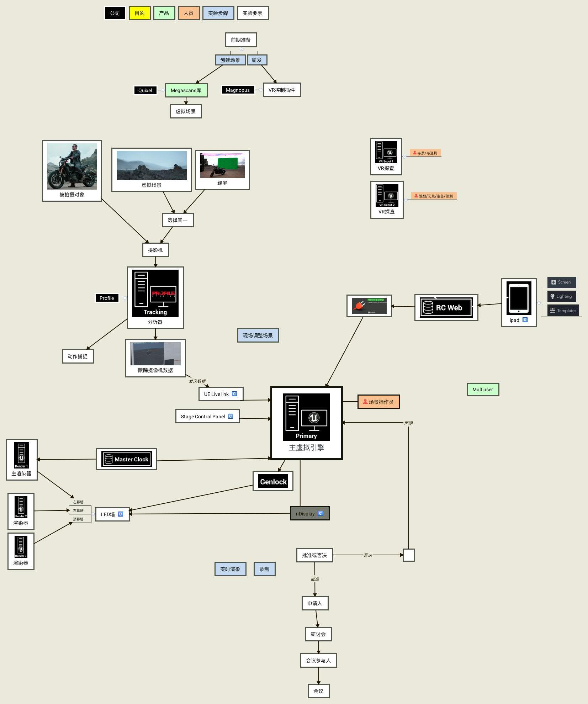Collapse the 前期准备 node's child branch

(x=241, y=49)
